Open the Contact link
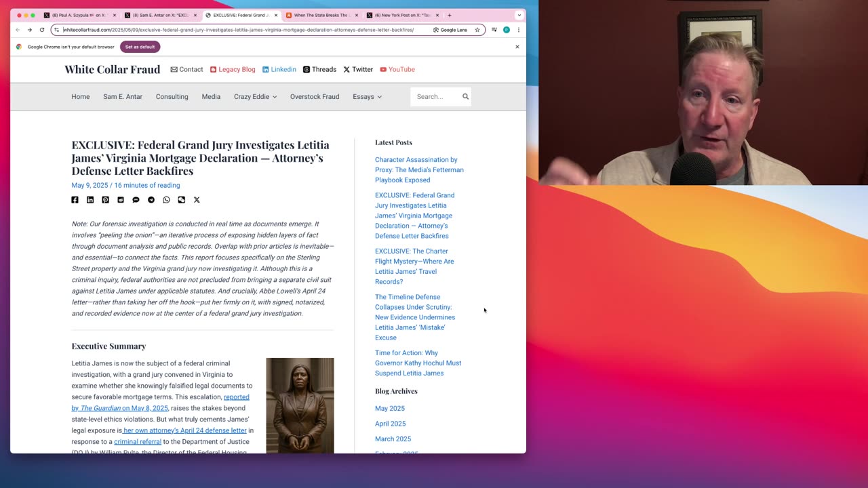 click(186, 69)
